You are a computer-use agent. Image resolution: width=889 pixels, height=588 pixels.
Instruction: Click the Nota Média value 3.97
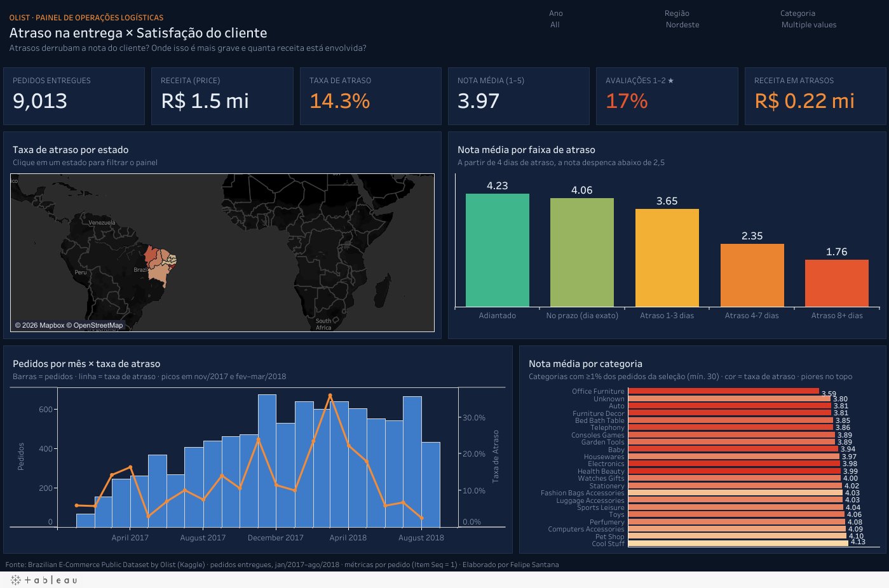478,101
